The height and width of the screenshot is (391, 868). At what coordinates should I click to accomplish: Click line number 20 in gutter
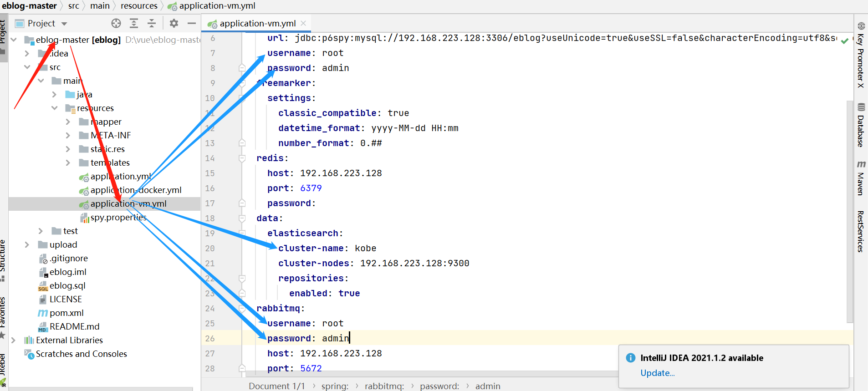210,248
